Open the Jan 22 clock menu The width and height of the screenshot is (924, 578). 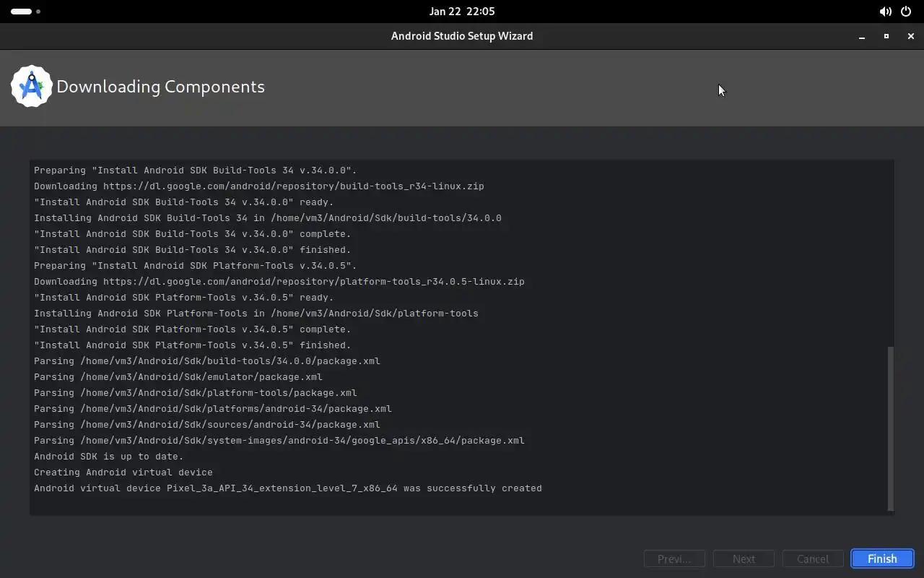461,12
